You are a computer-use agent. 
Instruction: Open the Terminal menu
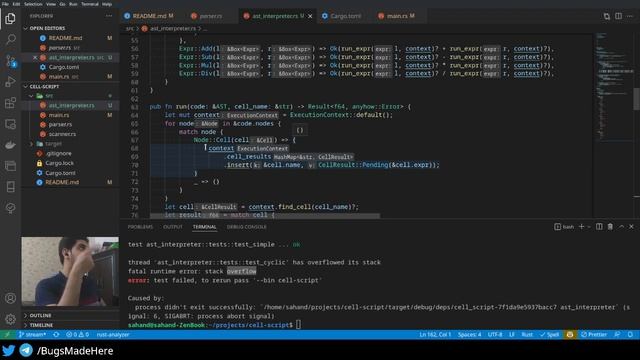(x=89, y=4)
